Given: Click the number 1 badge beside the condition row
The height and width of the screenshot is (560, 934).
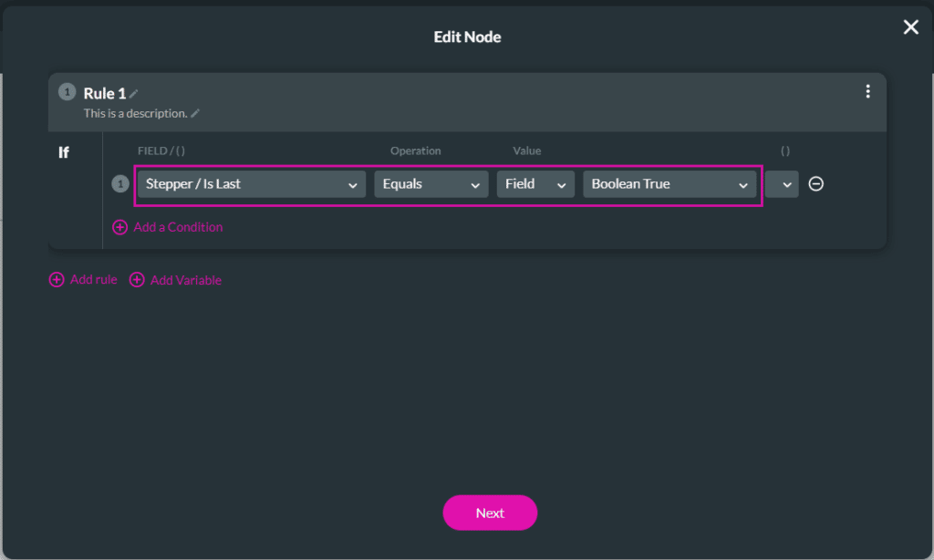Looking at the screenshot, I should [120, 184].
